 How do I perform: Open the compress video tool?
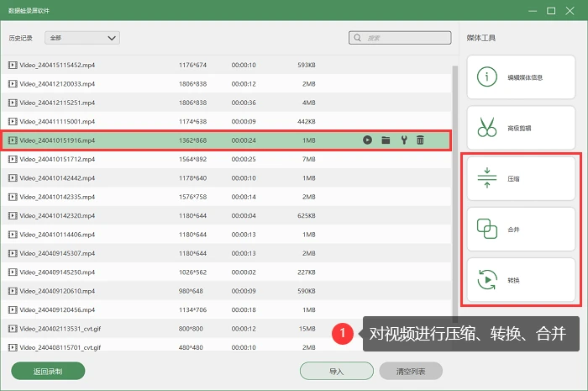521,178
